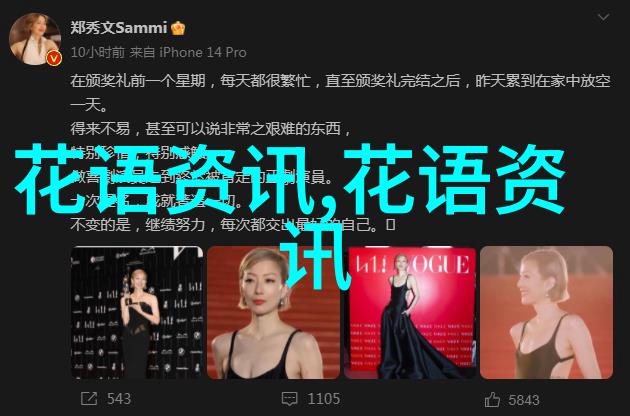Click the comment bubble icon
Viewport: 630px width, 416px height.
(289, 399)
